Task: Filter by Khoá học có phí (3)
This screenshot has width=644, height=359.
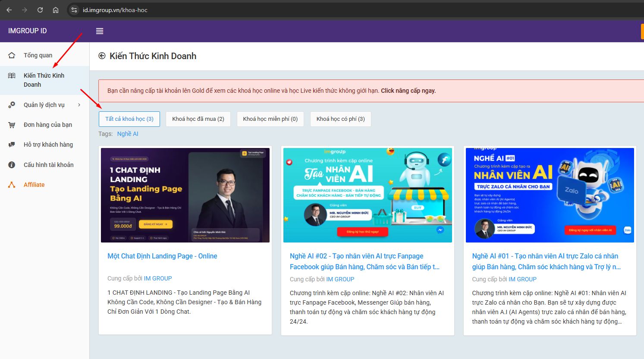Action: [340, 119]
